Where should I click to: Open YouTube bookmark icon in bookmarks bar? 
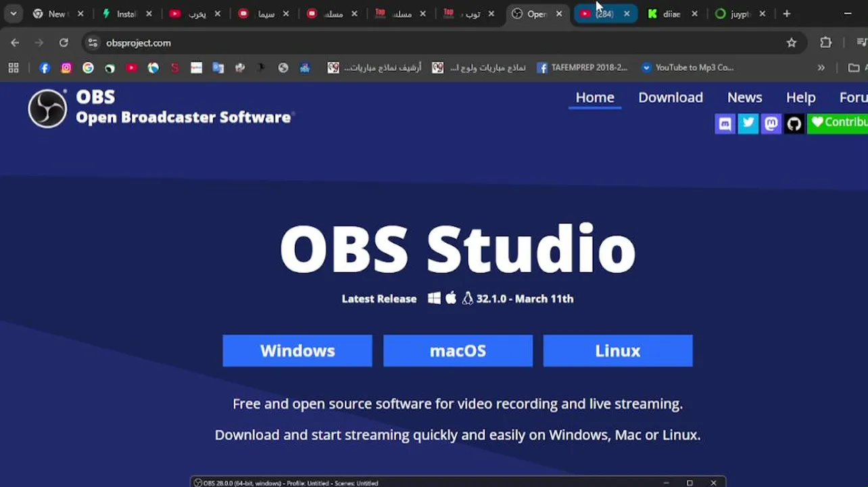point(131,68)
